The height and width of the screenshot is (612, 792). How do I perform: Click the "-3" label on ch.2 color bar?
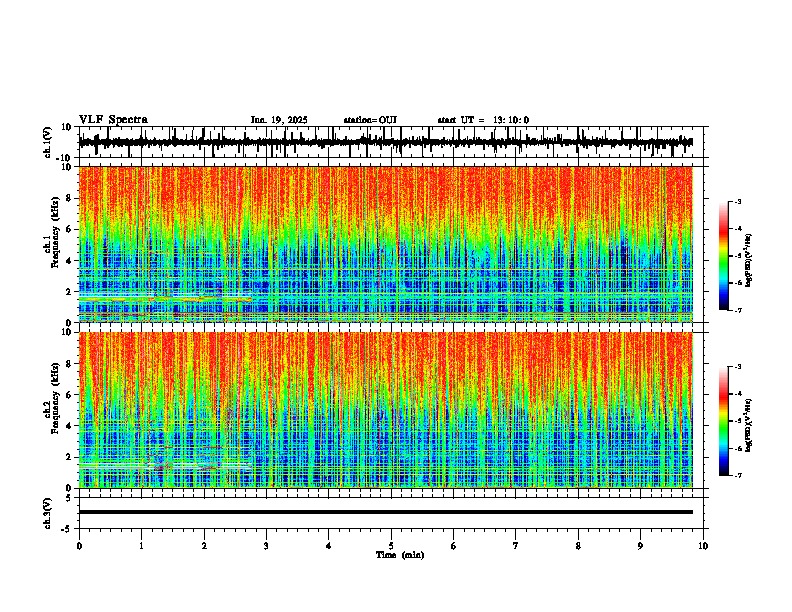pyautogui.click(x=737, y=367)
